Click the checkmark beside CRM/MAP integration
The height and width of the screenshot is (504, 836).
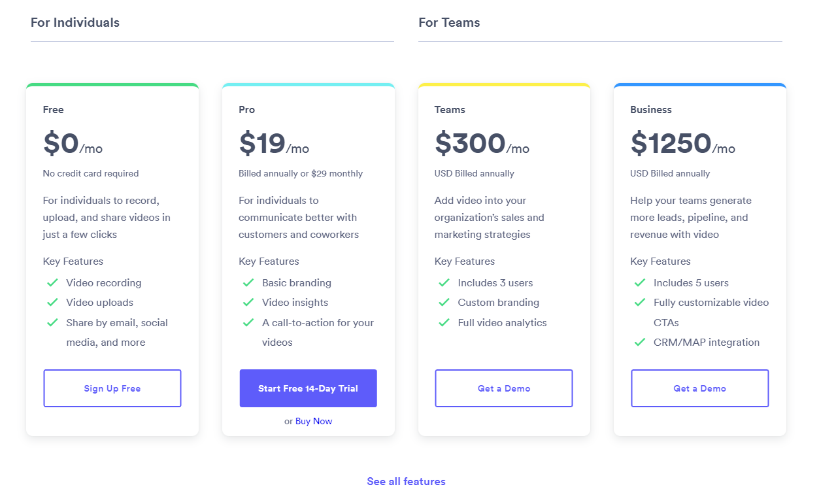click(639, 342)
